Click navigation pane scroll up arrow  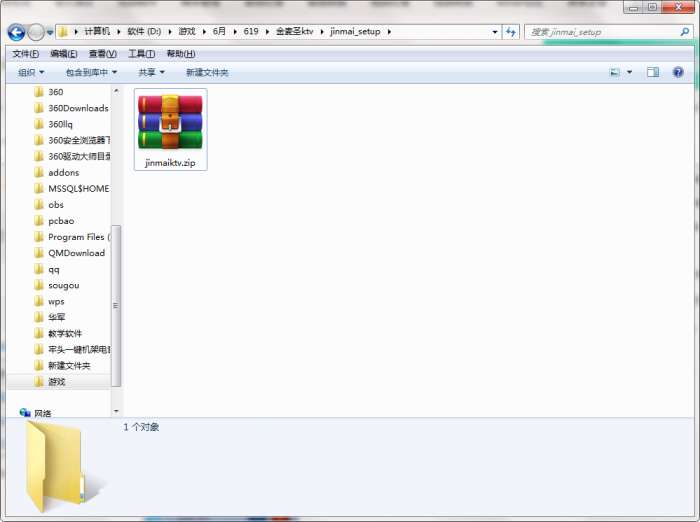[116, 91]
